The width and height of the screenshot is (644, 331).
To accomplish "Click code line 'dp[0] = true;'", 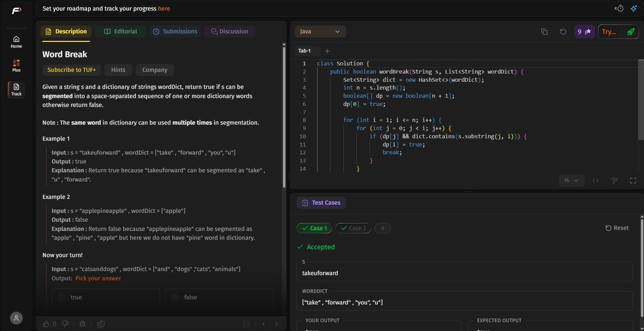I will tap(364, 104).
